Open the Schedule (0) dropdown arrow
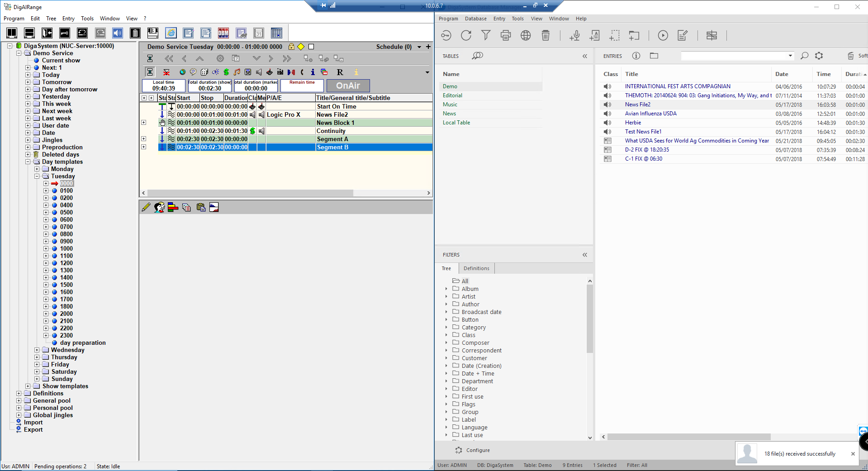This screenshot has width=868, height=471. pos(419,47)
